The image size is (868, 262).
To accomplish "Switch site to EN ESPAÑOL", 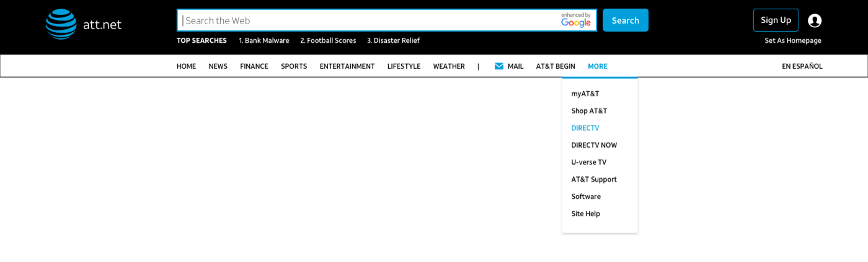I will tap(802, 66).
